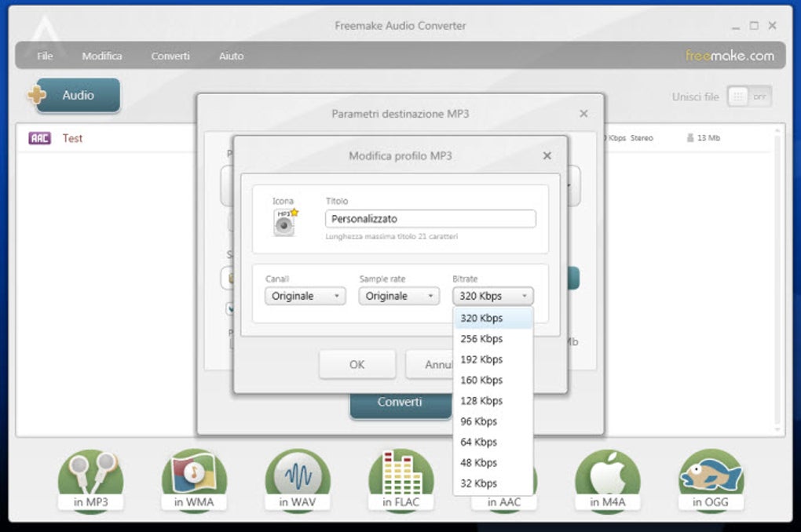Choose the 'in OGG' fish icon
The height and width of the screenshot is (532, 801).
(711, 480)
